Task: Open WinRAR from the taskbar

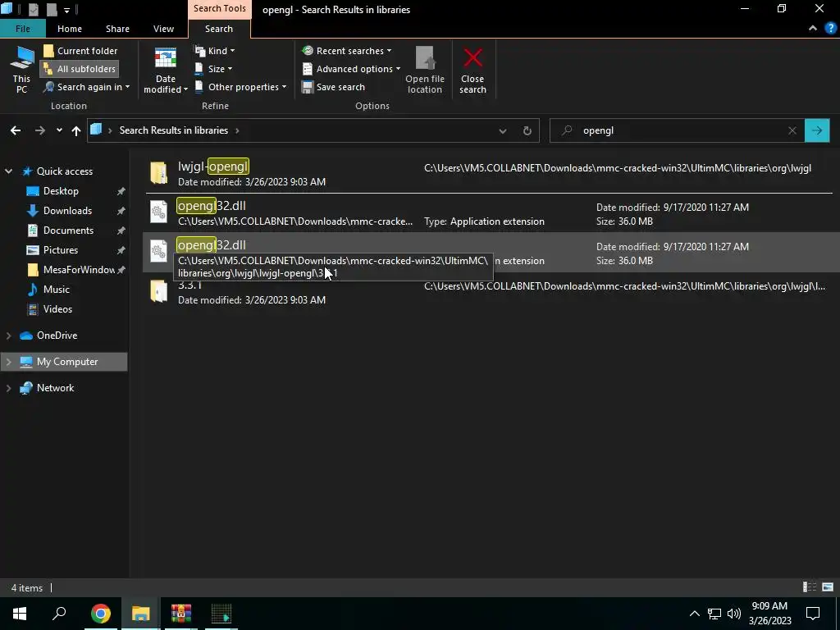Action: coord(181,614)
